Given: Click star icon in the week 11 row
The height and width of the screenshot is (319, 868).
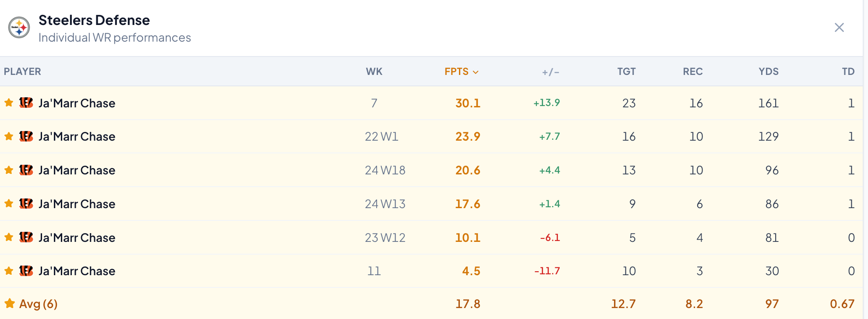Looking at the screenshot, I should click(9, 271).
